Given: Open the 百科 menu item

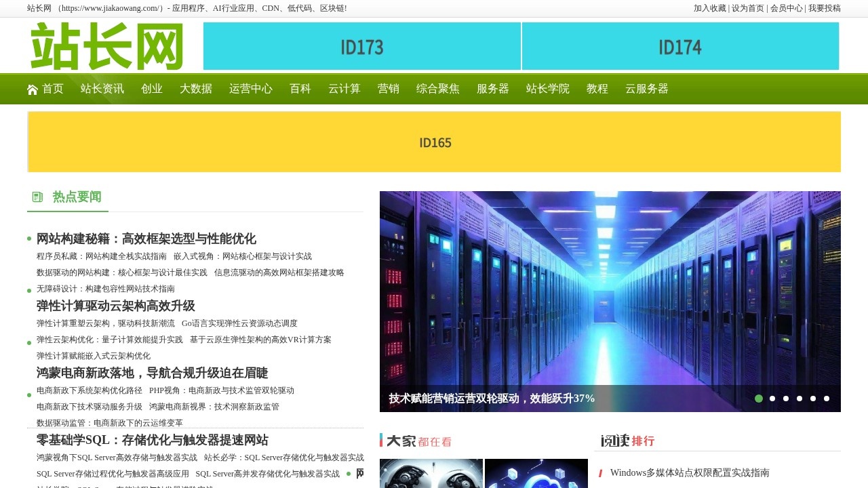Looking at the screenshot, I should [x=300, y=89].
